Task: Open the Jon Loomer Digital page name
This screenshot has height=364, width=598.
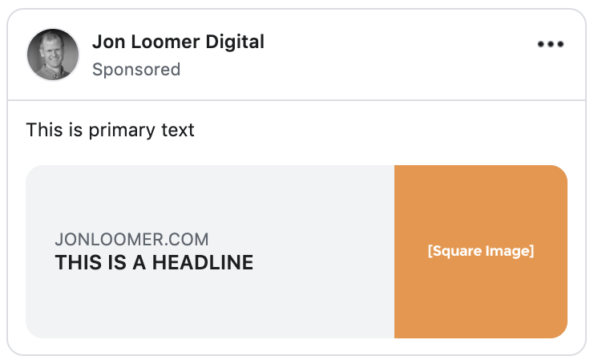Action: pos(178,42)
